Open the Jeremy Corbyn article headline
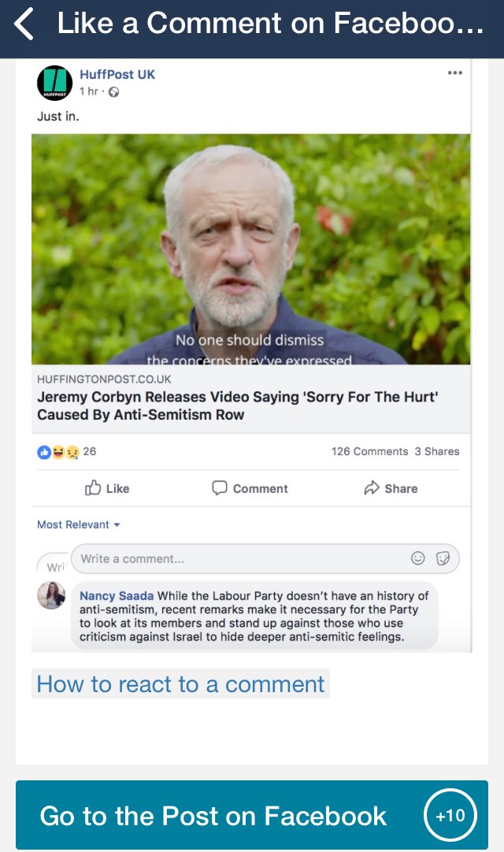 237,406
